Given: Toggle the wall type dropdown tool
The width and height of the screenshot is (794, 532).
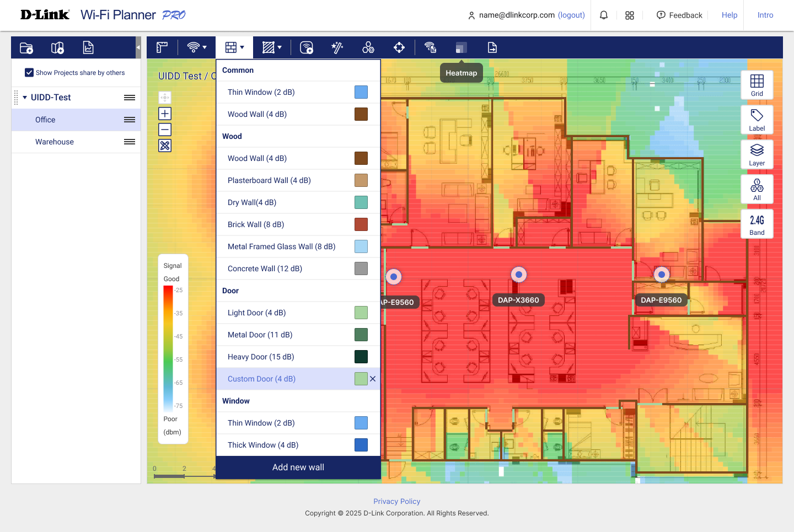Looking at the screenshot, I should point(234,47).
